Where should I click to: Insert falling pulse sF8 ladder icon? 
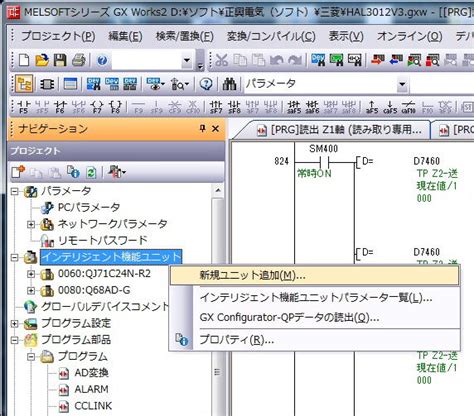tap(234, 107)
